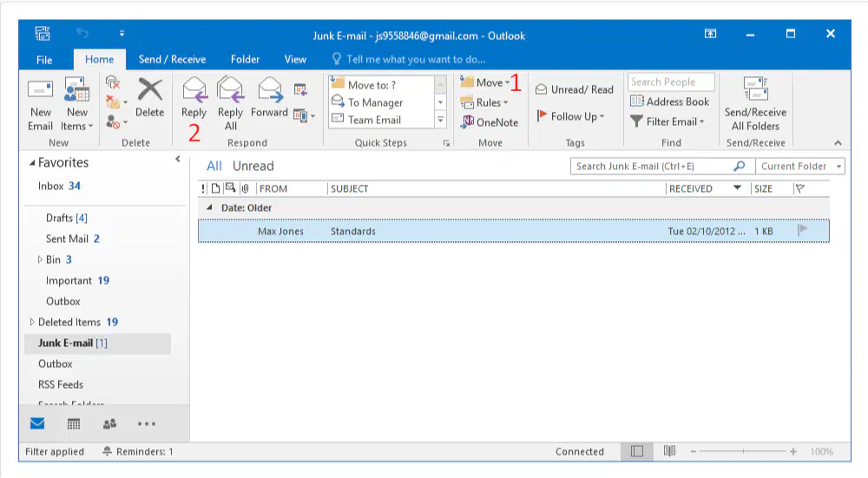Minimize the folder pane
The height and width of the screenshot is (478, 868).
click(178, 160)
